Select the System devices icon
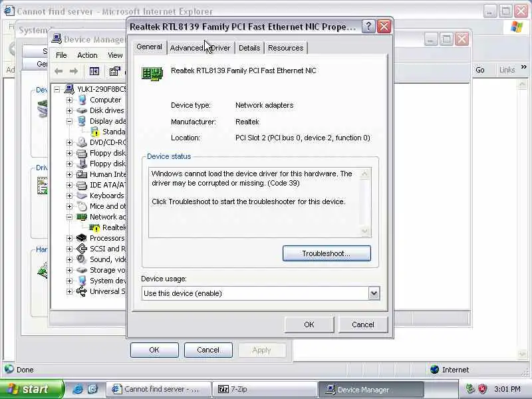Viewport: 532px width, 399px height. [82, 281]
